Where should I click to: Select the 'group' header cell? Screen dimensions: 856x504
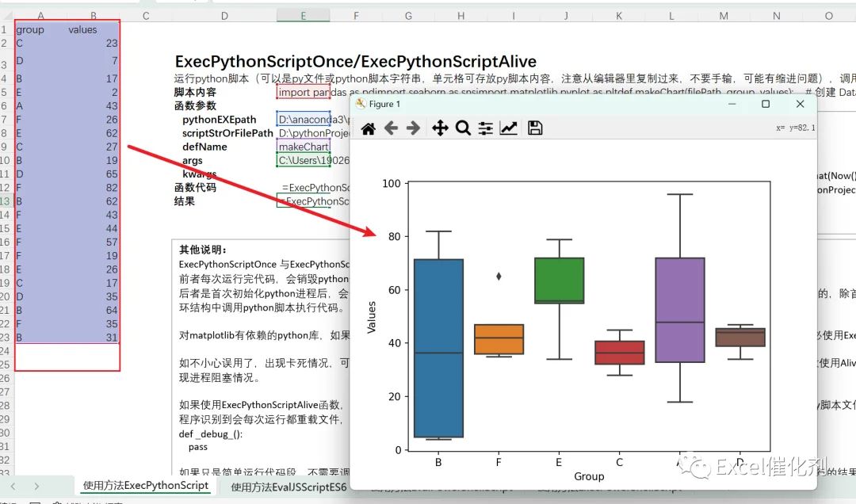click(x=41, y=29)
